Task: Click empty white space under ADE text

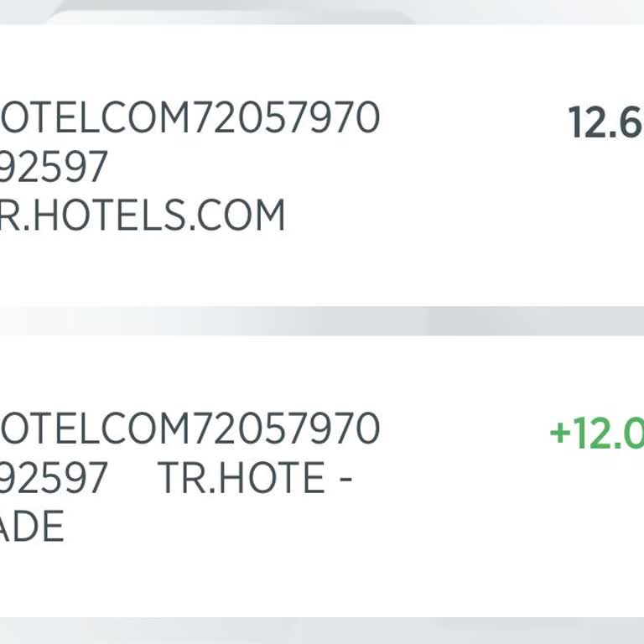Action: (x=32, y=579)
